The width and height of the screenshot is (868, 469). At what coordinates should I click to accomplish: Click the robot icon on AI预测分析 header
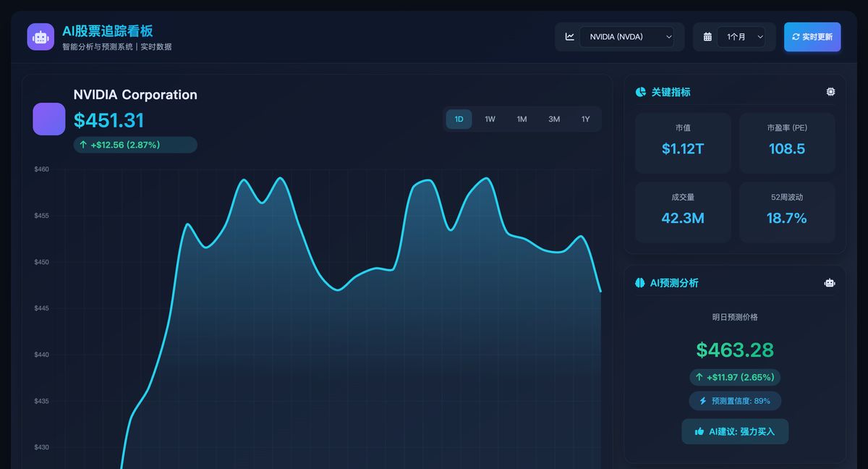point(829,282)
